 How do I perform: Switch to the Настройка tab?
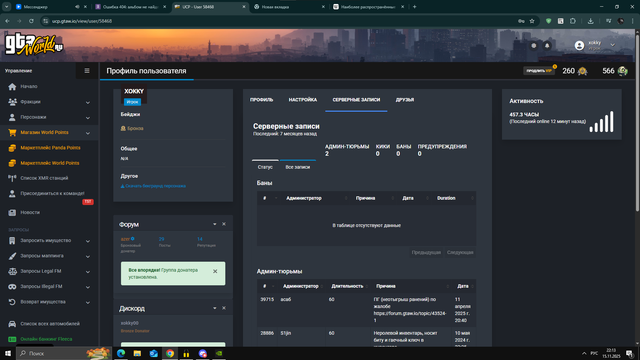(x=303, y=100)
